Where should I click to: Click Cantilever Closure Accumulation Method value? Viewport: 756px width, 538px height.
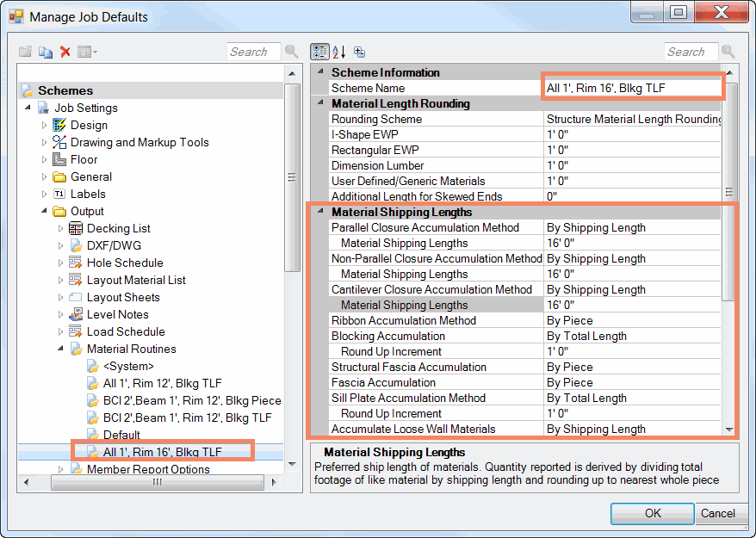[632, 289]
